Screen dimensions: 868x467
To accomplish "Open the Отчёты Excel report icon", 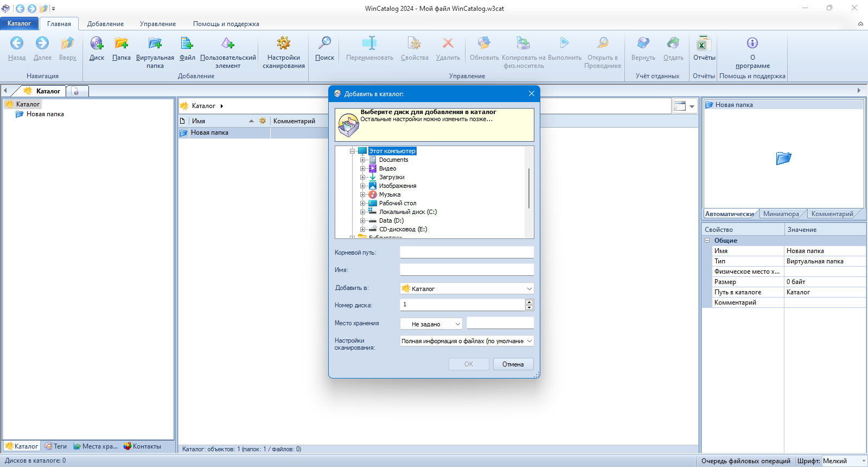I will point(704,43).
